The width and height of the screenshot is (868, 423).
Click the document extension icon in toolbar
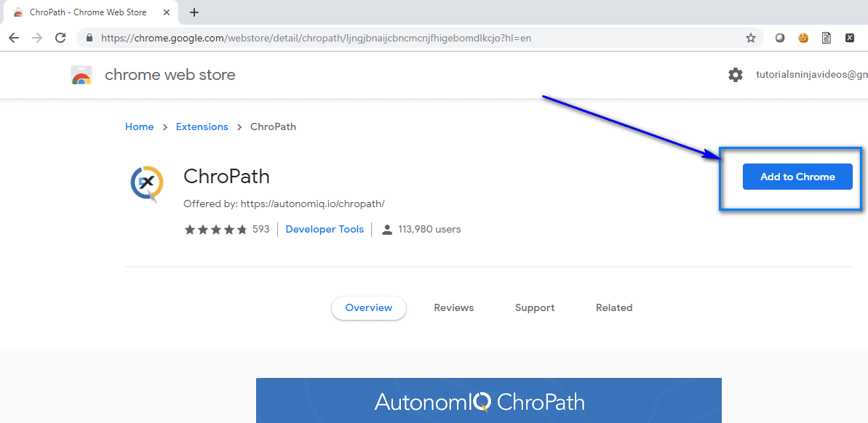pos(826,37)
